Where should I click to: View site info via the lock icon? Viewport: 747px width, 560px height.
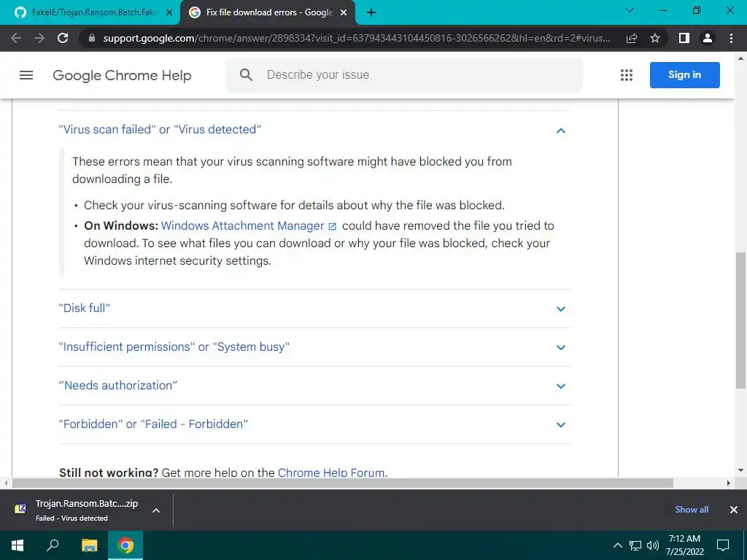click(x=92, y=38)
